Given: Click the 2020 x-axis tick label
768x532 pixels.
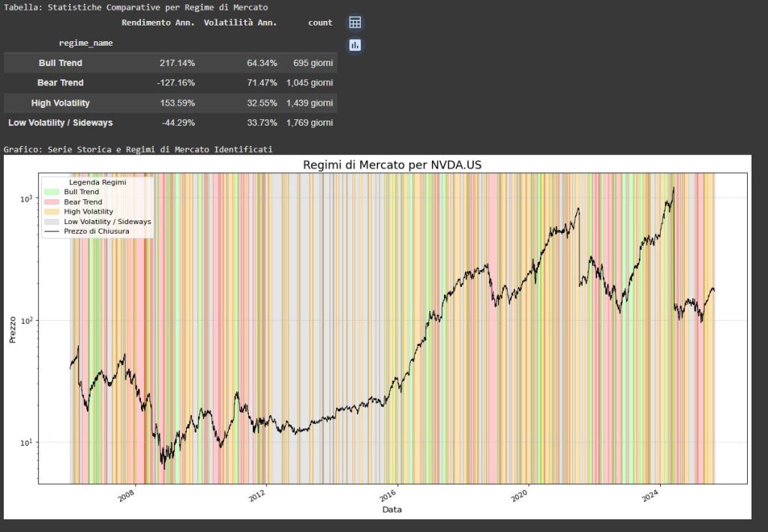Looking at the screenshot, I should point(519,496).
